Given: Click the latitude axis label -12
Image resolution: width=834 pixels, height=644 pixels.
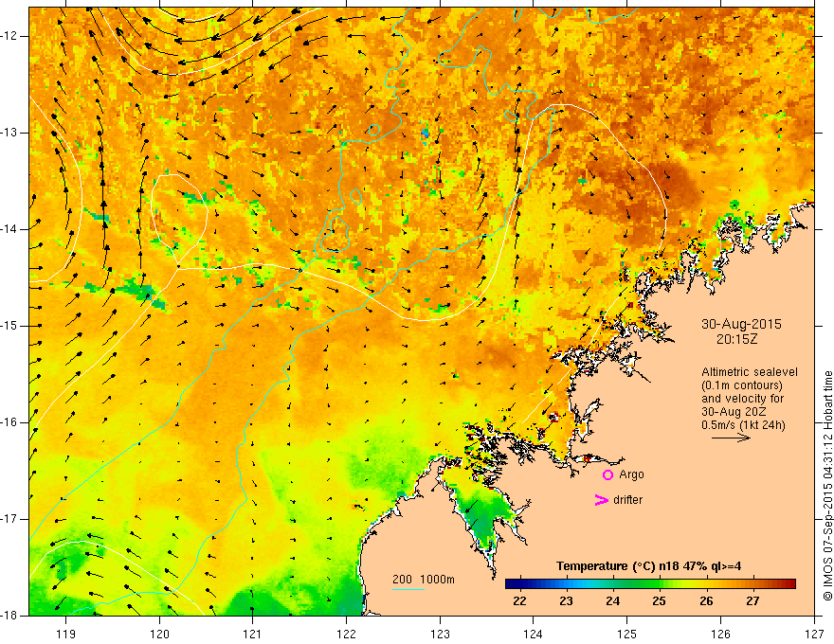Looking at the screenshot, I should pyautogui.click(x=9, y=36).
